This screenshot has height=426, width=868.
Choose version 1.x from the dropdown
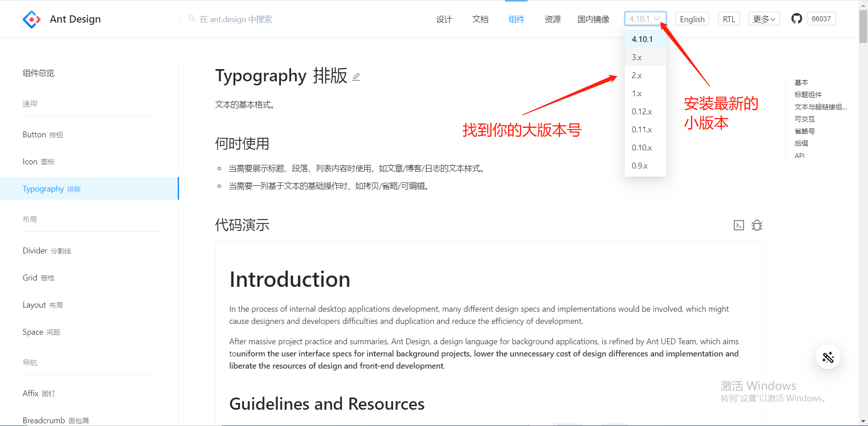point(645,94)
